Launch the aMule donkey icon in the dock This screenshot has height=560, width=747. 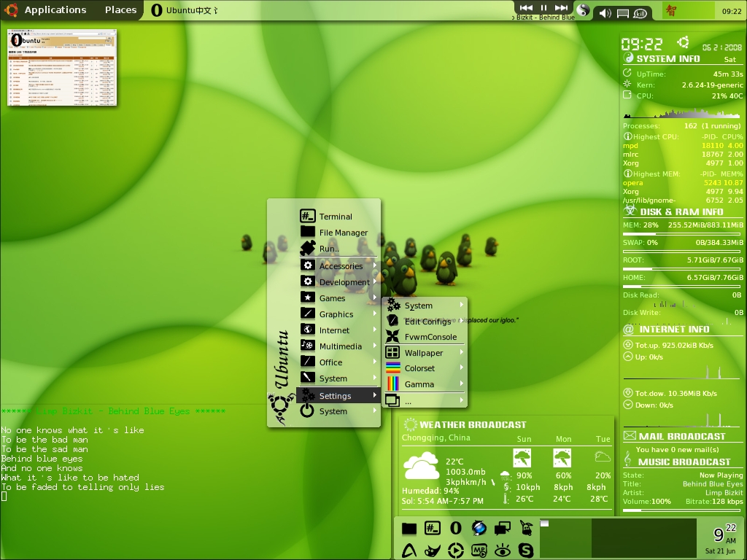coord(525,528)
